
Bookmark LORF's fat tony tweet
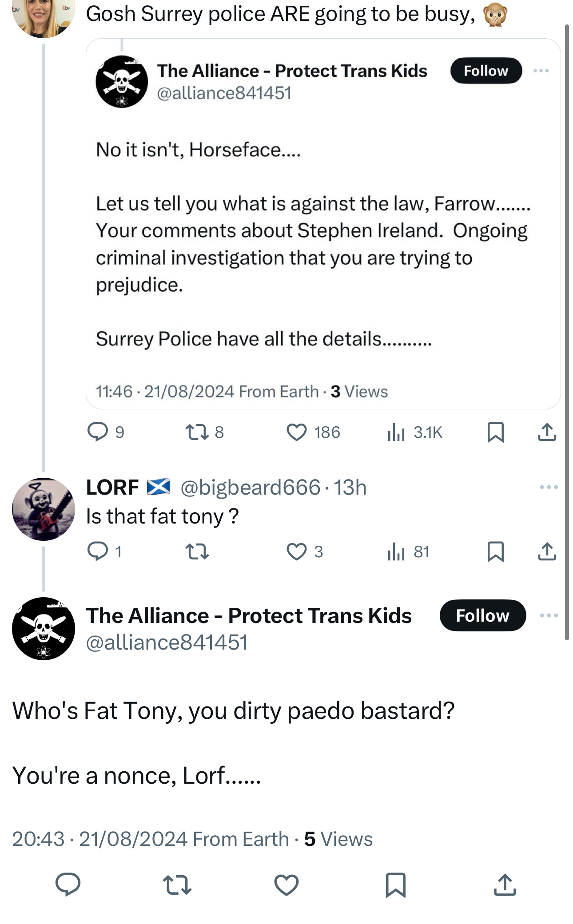click(495, 551)
